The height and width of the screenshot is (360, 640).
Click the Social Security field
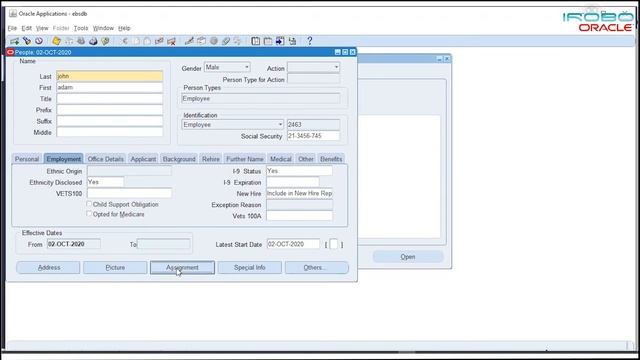pos(313,136)
